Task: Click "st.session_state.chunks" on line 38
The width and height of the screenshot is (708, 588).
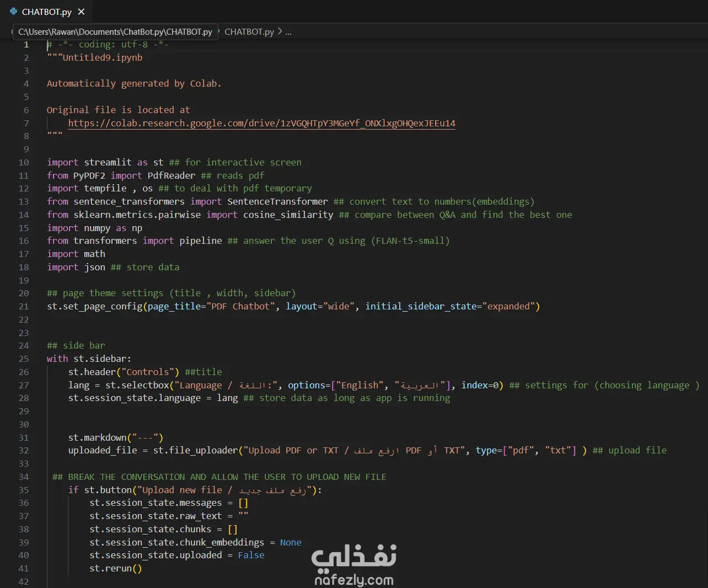Action: pyautogui.click(x=151, y=530)
